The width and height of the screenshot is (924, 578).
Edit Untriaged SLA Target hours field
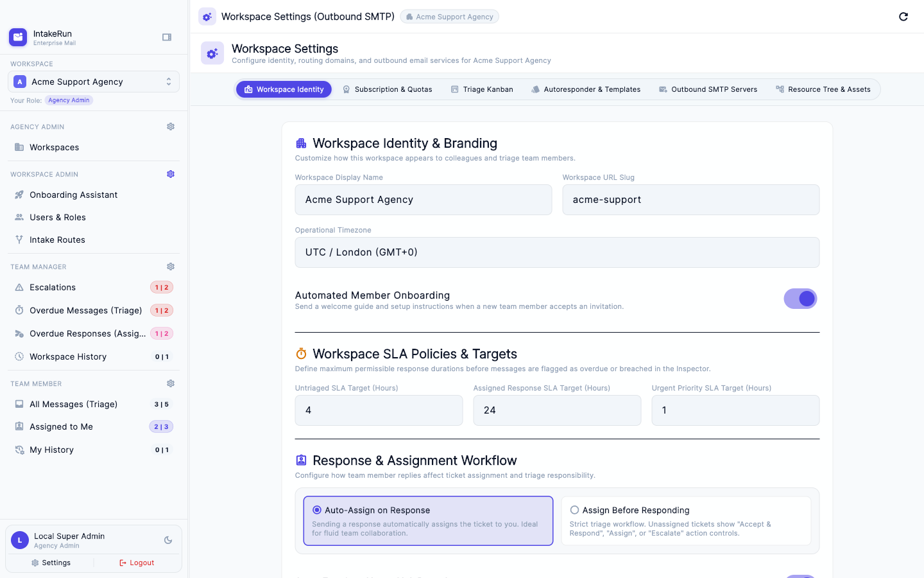pyautogui.click(x=379, y=410)
